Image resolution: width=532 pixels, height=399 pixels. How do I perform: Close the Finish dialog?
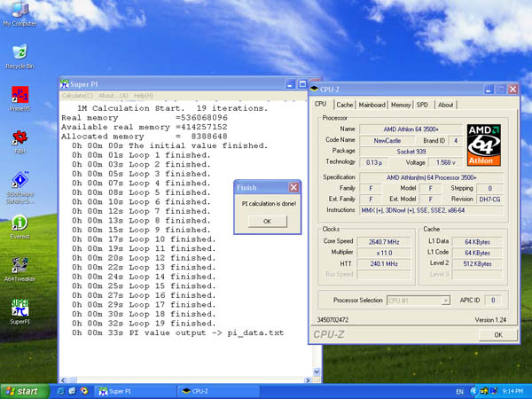click(x=293, y=187)
